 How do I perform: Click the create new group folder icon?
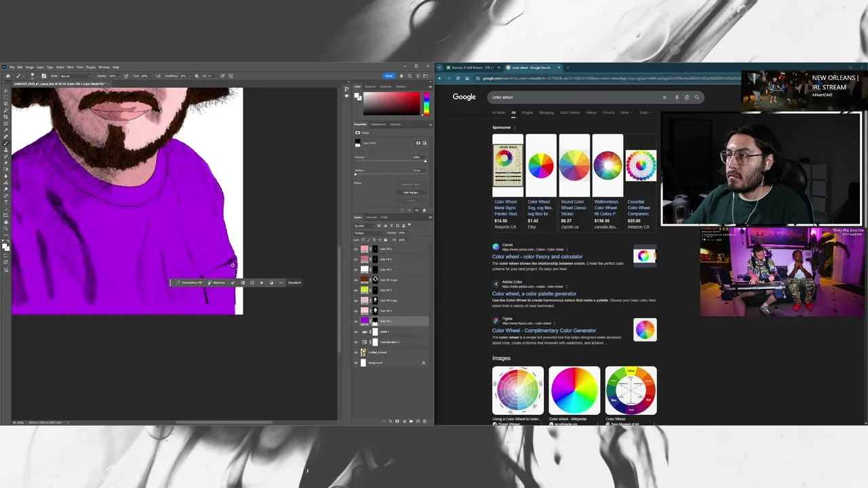click(411, 422)
